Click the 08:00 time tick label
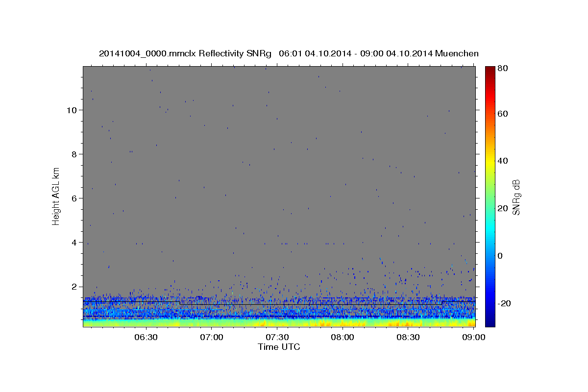Screen dimensions: 588x392 tap(343, 337)
